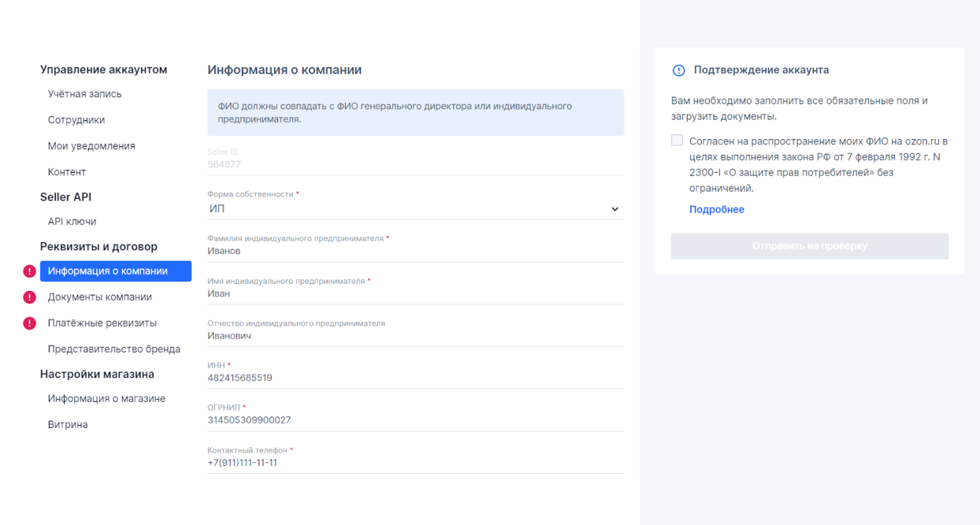Click the ИНН input field
The height and width of the screenshot is (525, 980).
[x=414, y=378]
